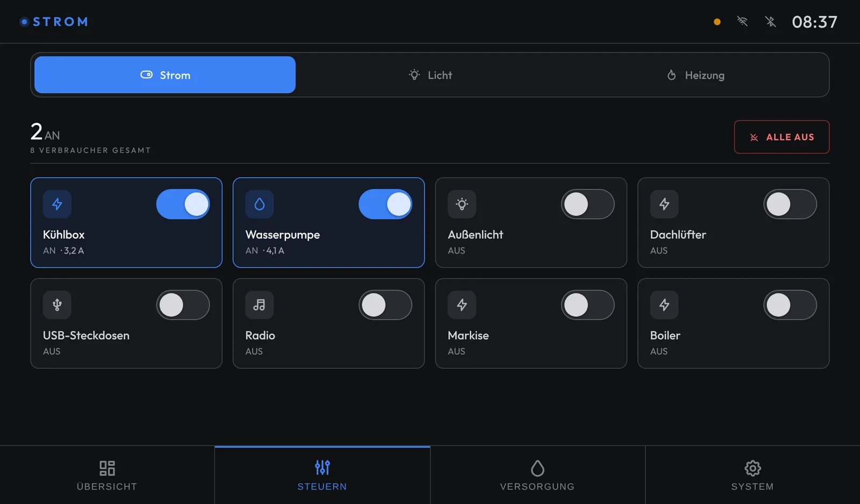Select the Strom tab
This screenshot has height=504, width=860.
[165, 75]
